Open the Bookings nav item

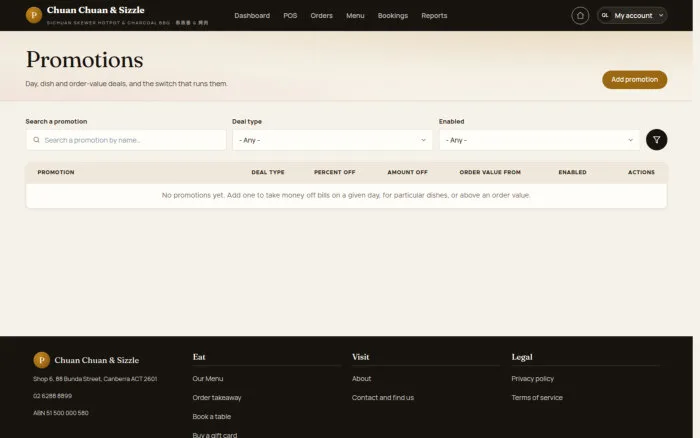pyautogui.click(x=393, y=16)
